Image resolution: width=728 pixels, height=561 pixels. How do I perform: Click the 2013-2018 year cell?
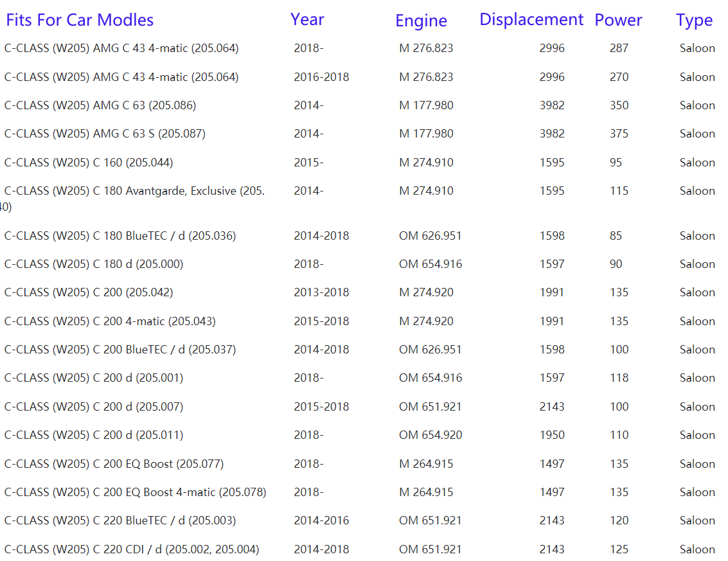click(x=321, y=292)
